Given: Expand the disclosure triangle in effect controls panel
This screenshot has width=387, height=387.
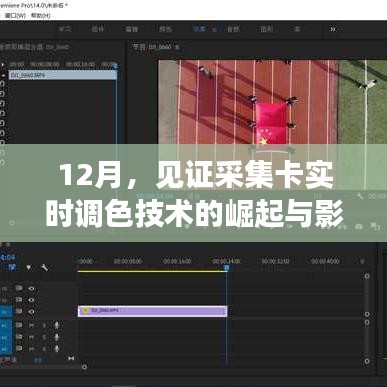Looking at the screenshot, I should coord(3,64).
